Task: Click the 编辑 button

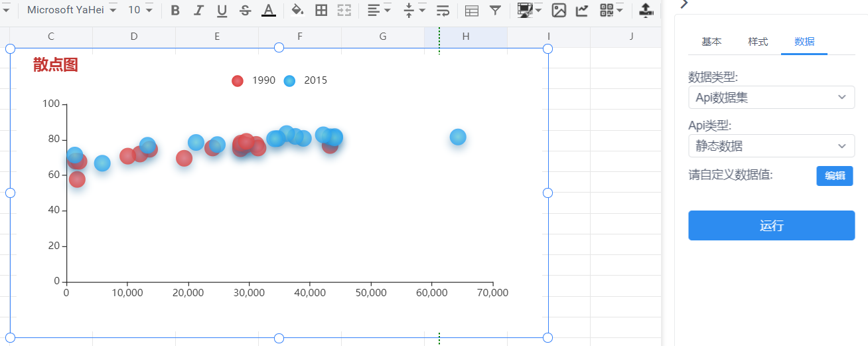Action: pos(835,176)
